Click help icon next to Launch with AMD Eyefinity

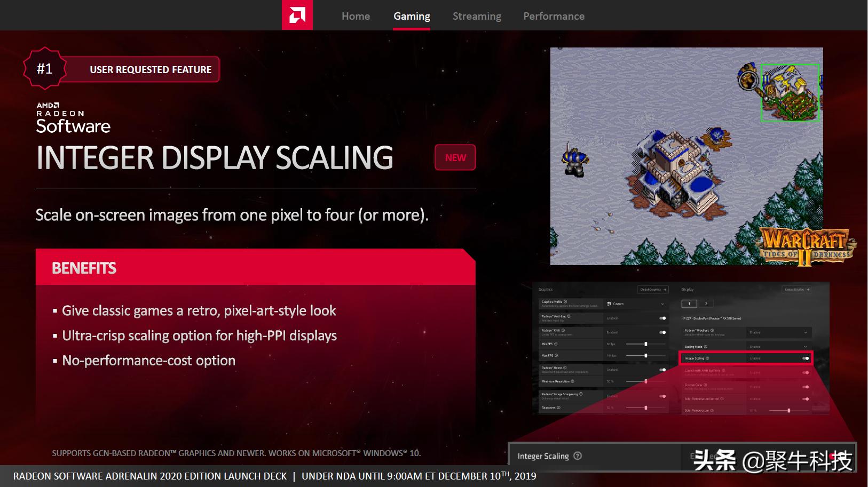[723, 370]
